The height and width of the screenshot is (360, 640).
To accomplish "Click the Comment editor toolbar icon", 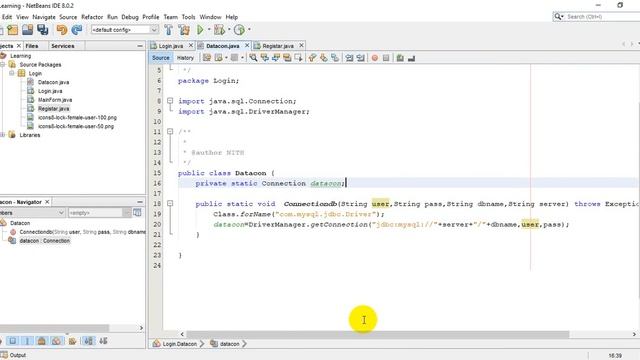I will (x=400, y=58).
